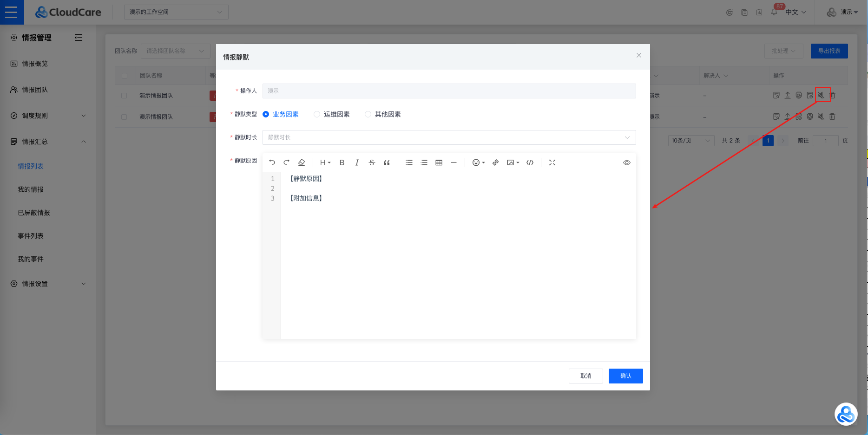The height and width of the screenshot is (435, 868).
Task: Insert a table in the editor
Action: click(x=439, y=162)
